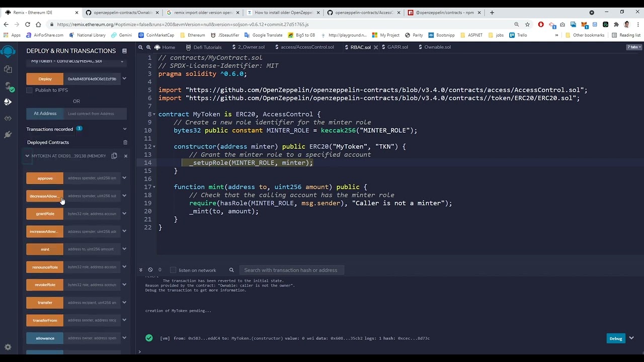Expand the approve function parameters
The height and width of the screenshot is (362, 644).
[124, 178]
